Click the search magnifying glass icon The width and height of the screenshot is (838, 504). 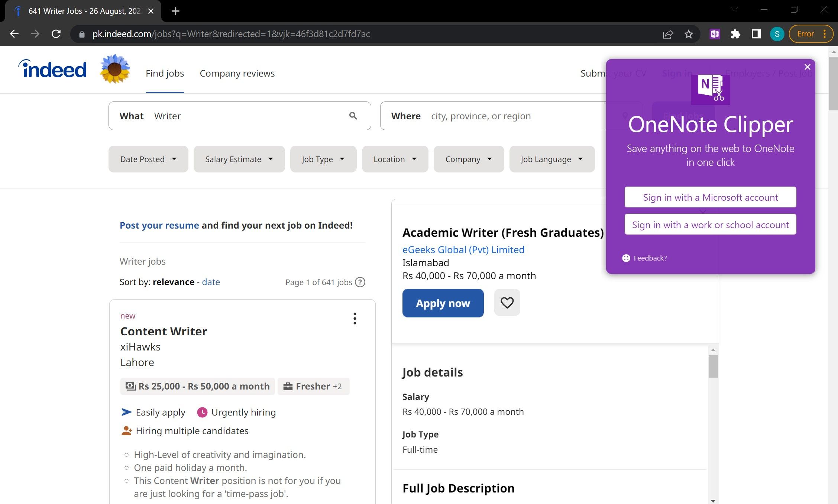click(x=353, y=116)
